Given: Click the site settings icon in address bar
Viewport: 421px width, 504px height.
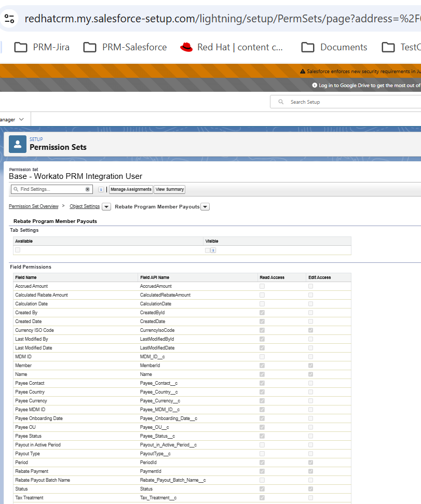Looking at the screenshot, I should (x=9, y=19).
